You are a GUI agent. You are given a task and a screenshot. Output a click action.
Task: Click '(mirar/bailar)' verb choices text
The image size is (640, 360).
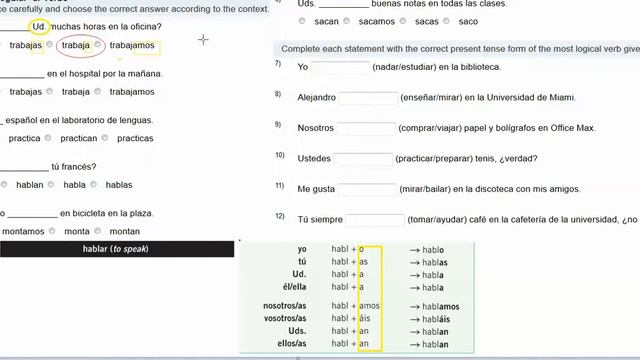tap(425, 189)
